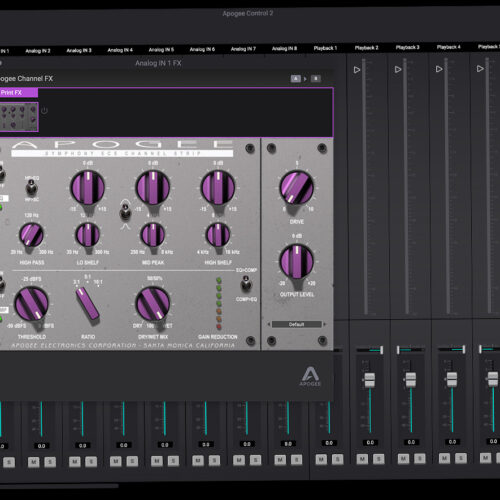Solo the Playback 1 channel
Viewport: 500px width, 500px height.
click(x=338, y=460)
